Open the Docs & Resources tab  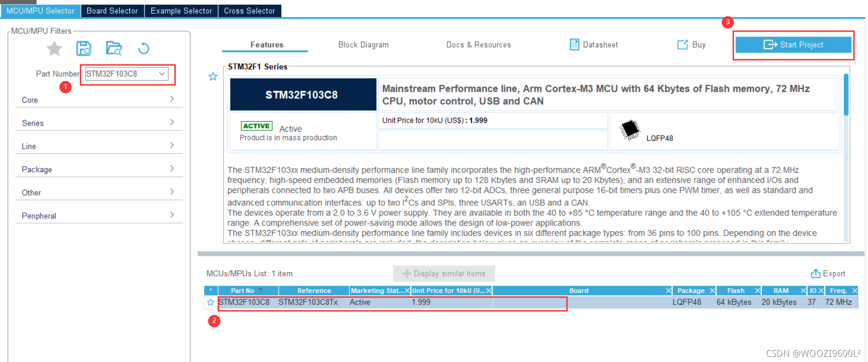point(478,45)
